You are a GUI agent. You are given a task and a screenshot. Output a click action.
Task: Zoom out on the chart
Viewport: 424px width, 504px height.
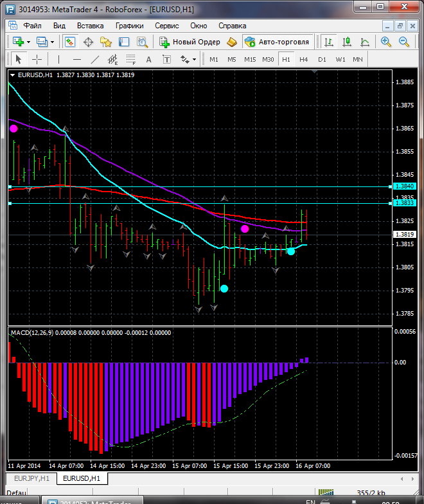pyautogui.click(x=404, y=42)
